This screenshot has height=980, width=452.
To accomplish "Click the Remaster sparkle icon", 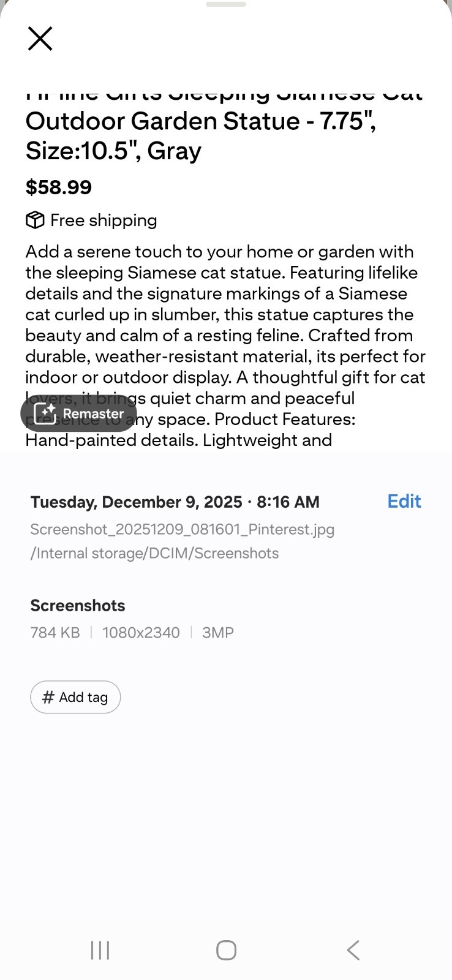I will click(45, 413).
